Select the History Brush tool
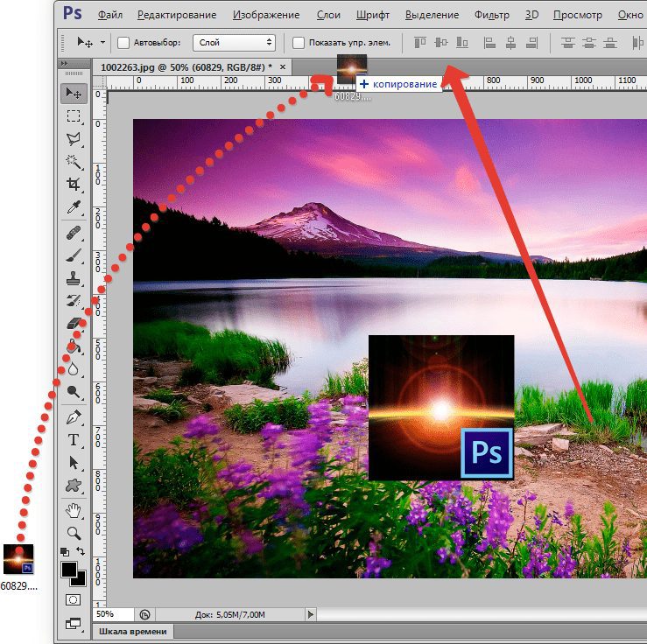Image resolution: width=647 pixels, height=644 pixels. [x=74, y=301]
